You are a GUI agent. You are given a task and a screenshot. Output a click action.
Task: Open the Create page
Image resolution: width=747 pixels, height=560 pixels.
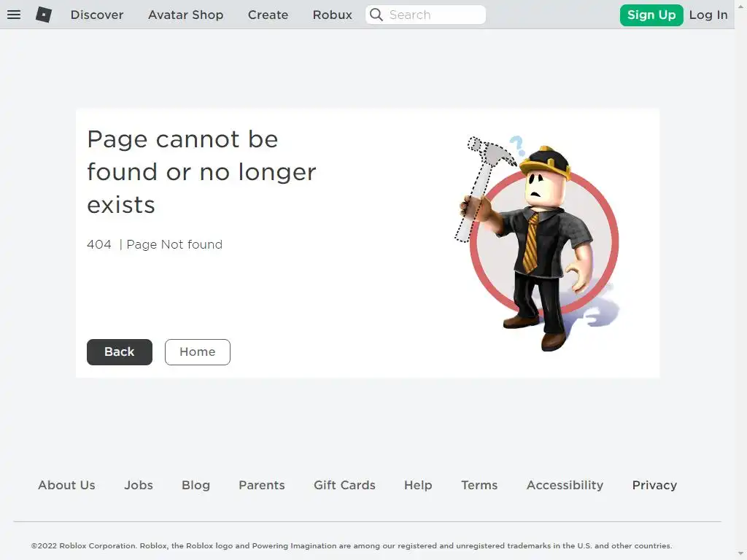pos(268,15)
